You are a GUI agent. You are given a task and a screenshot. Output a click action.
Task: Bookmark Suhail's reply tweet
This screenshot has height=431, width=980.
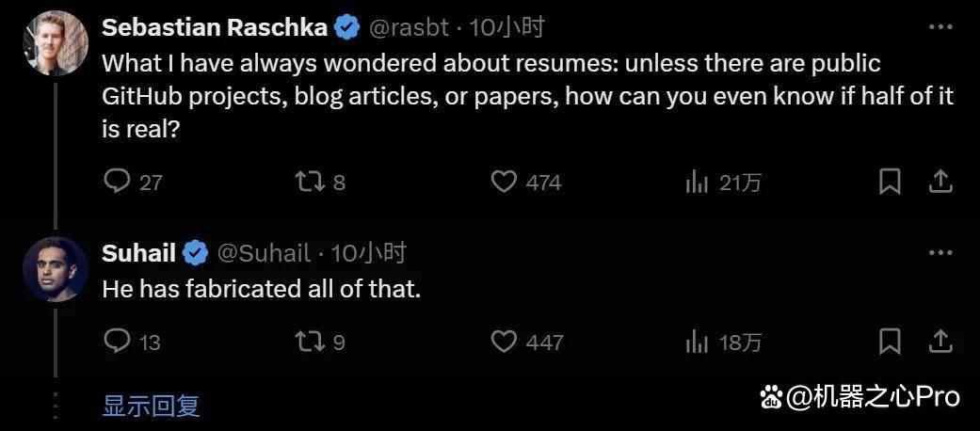pos(890,342)
